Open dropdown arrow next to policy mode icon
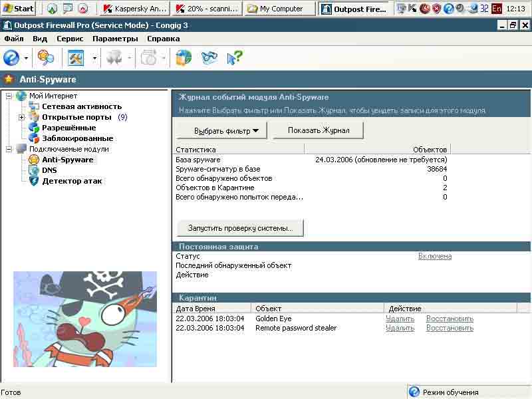Image resolution: width=532 pixels, height=399 pixels. (26, 59)
